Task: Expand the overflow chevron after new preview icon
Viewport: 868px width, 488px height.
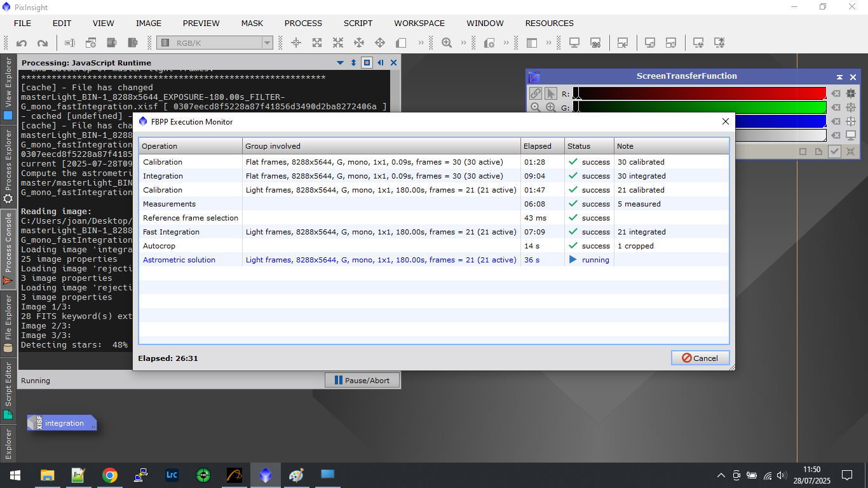Action: pyautogui.click(x=506, y=43)
